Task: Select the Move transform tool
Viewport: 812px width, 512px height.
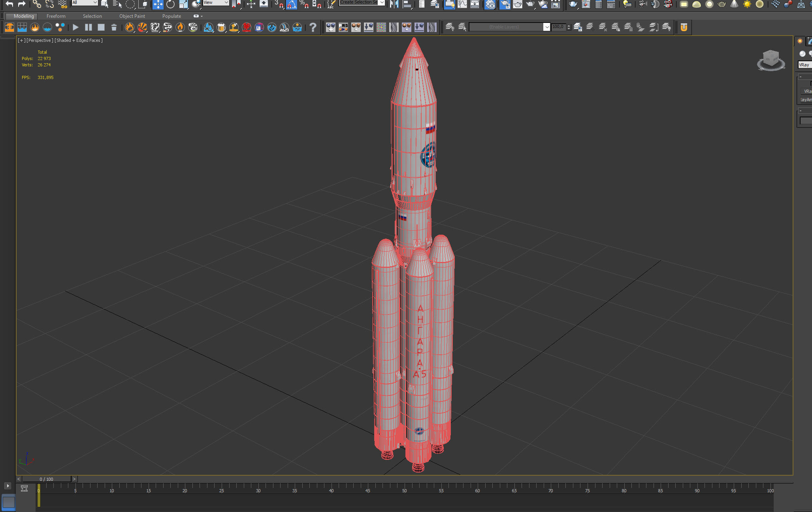Action: click(158, 4)
